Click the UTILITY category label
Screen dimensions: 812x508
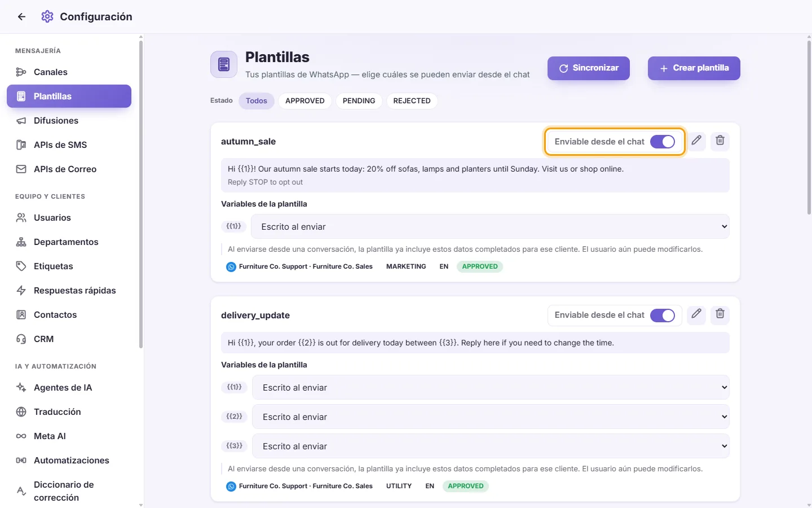399,486
